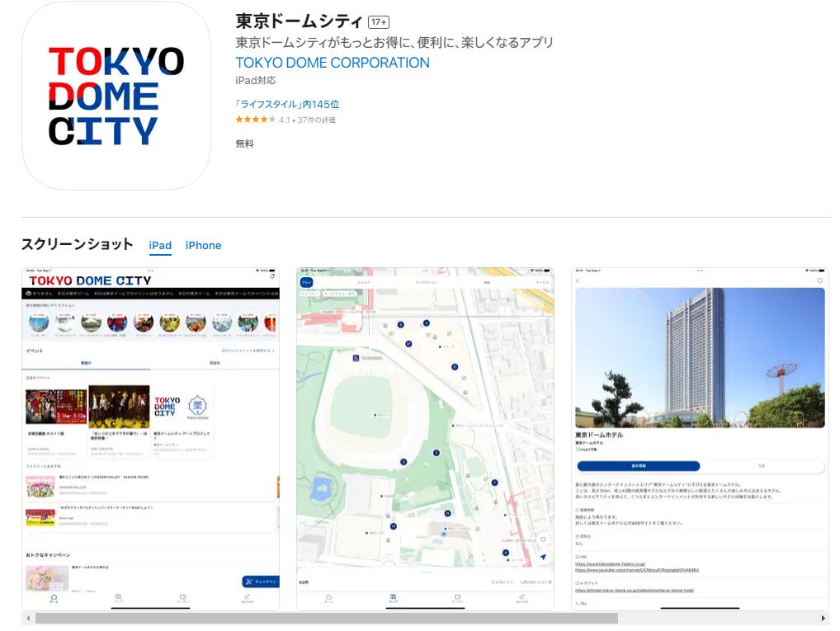Screen dimensions: 840x631
Task: Click the scrollbar right arrow
Action: pos(823,618)
